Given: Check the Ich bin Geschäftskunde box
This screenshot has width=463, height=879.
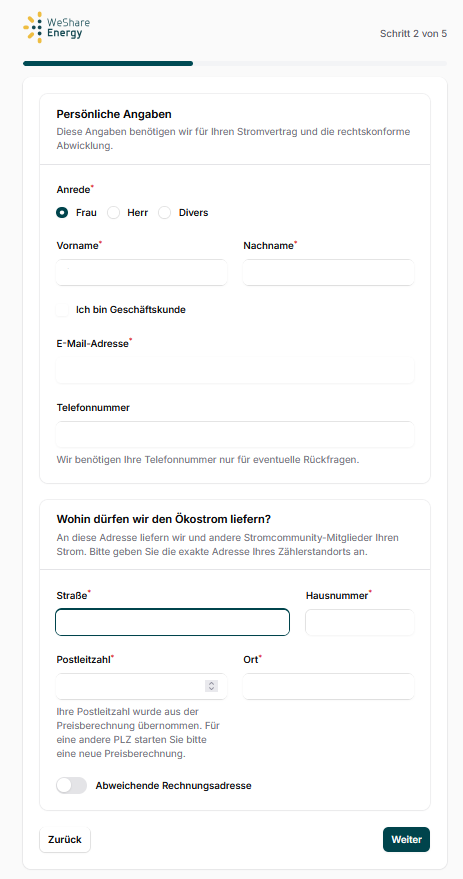Looking at the screenshot, I should tap(62, 309).
